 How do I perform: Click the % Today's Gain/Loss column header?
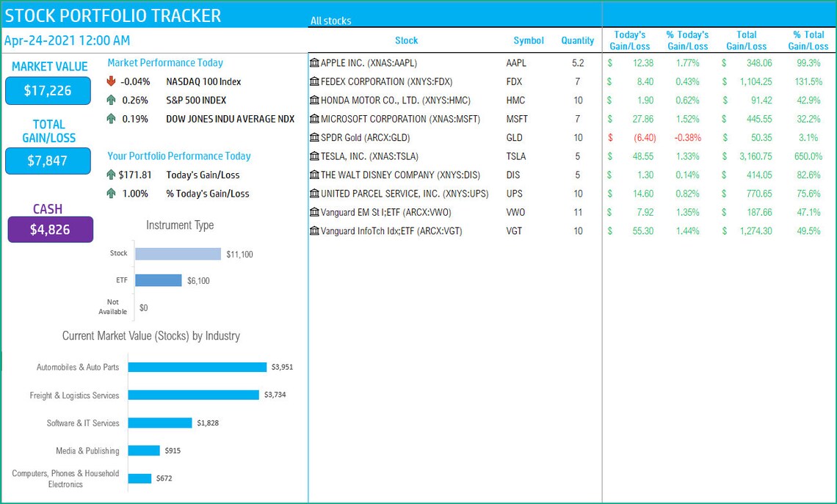pos(687,40)
